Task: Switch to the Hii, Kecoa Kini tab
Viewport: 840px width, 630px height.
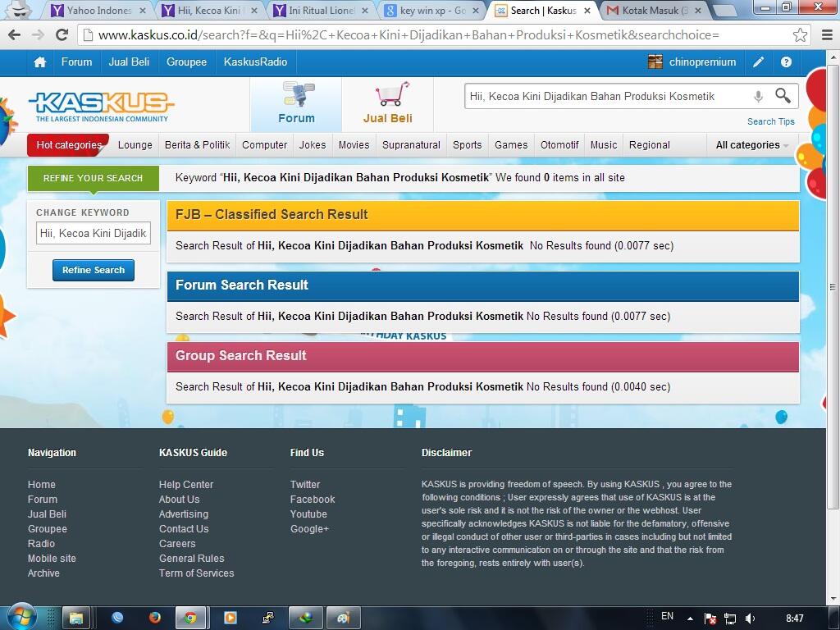Action: coord(209,10)
